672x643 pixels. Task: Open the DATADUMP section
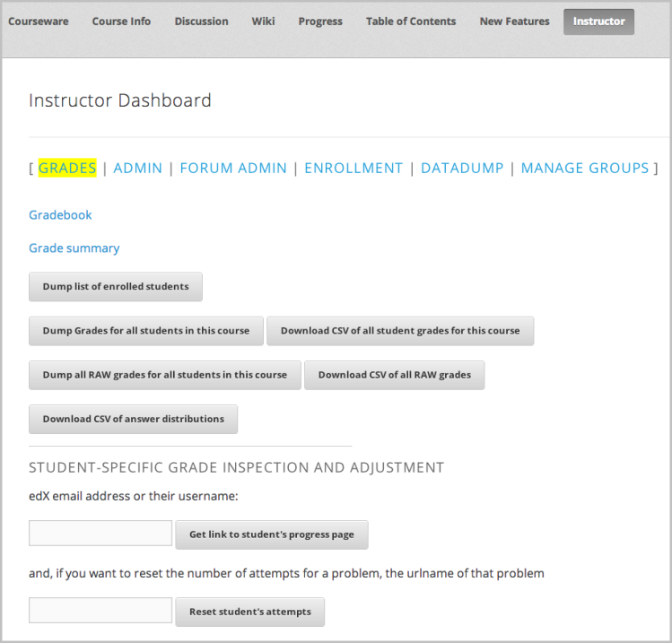(x=462, y=168)
